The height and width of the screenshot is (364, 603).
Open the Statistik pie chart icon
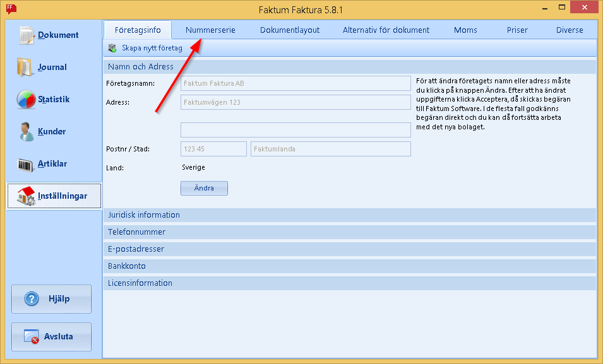[26, 100]
